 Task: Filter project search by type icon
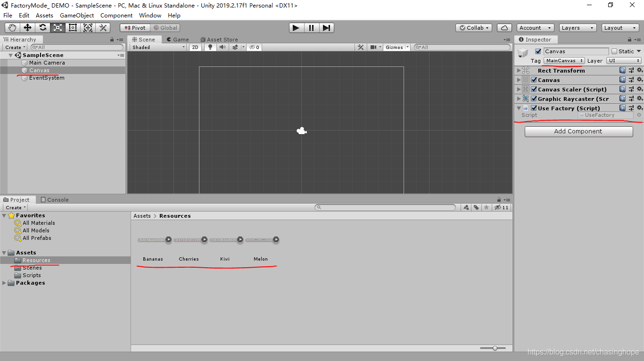(x=466, y=207)
